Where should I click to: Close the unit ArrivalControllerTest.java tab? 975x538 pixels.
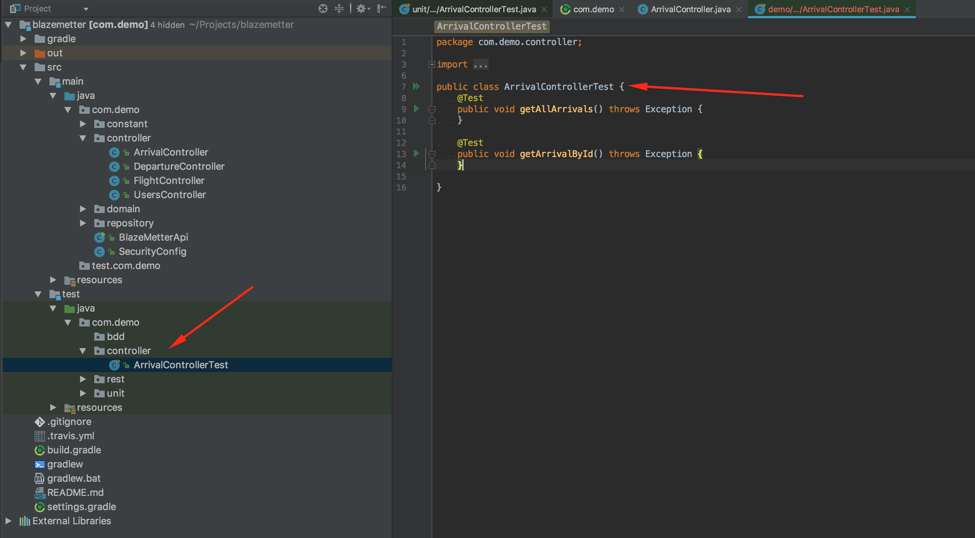point(544,10)
